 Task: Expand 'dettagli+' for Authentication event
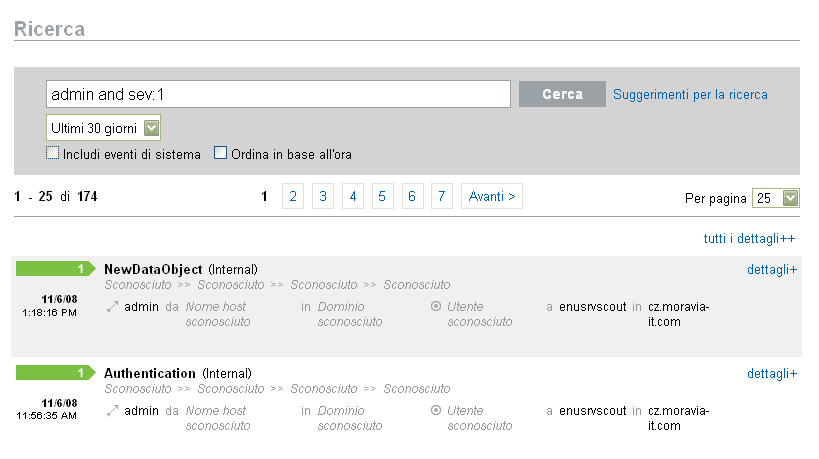coord(771,374)
